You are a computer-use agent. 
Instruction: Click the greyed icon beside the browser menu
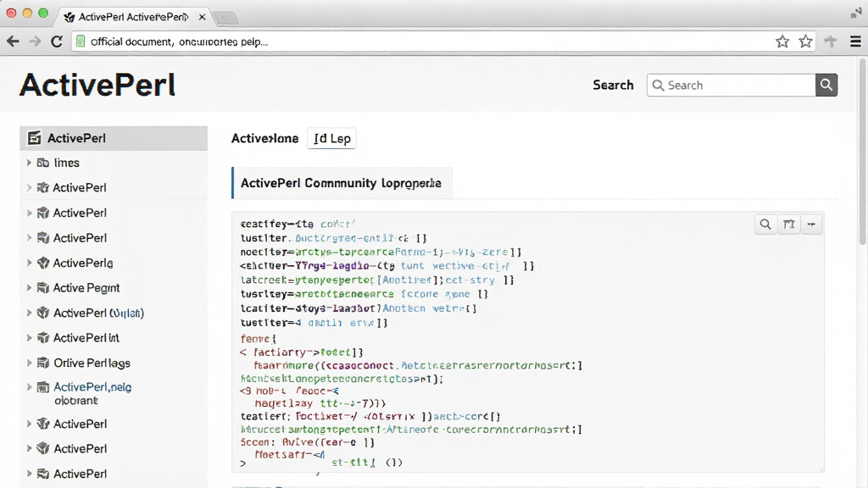pyautogui.click(x=831, y=42)
